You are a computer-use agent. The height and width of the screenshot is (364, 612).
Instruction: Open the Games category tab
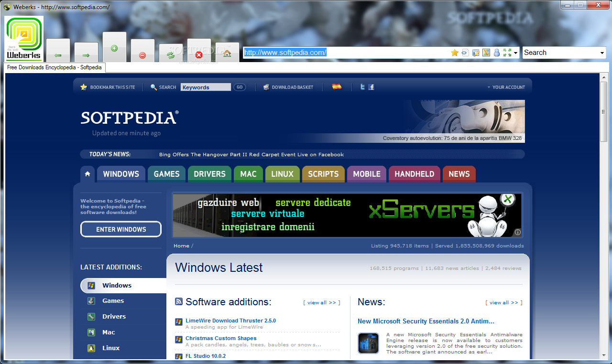pos(166,174)
